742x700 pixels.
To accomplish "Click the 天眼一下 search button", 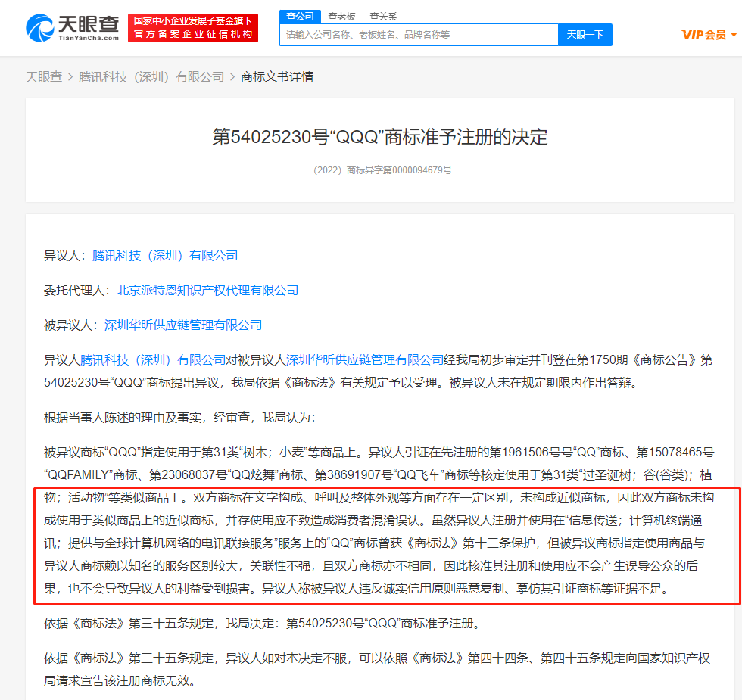I will click(585, 35).
